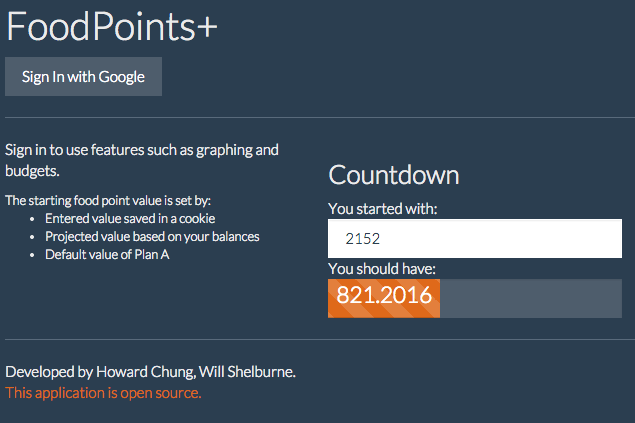Click the name Will Shelburne in the footer
Screen dimensions: 635x423
(246, 373)
